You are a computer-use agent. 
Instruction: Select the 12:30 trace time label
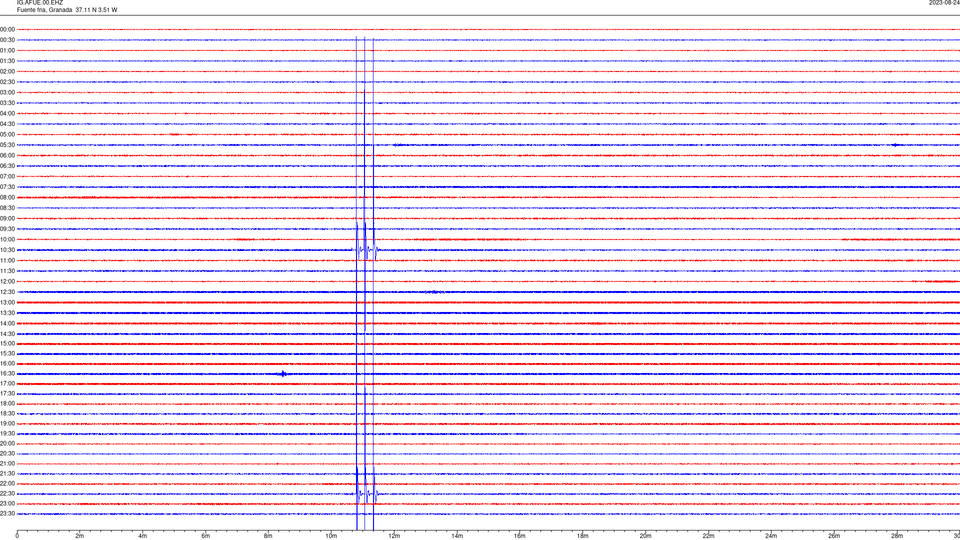(x=7, y=292)
